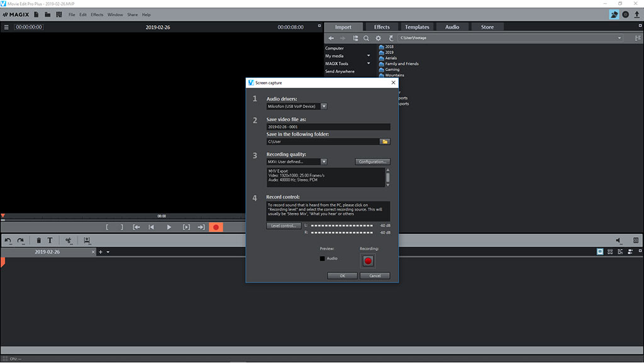
Task: Click the orange record button under the preview
Action: pos(216,227)
